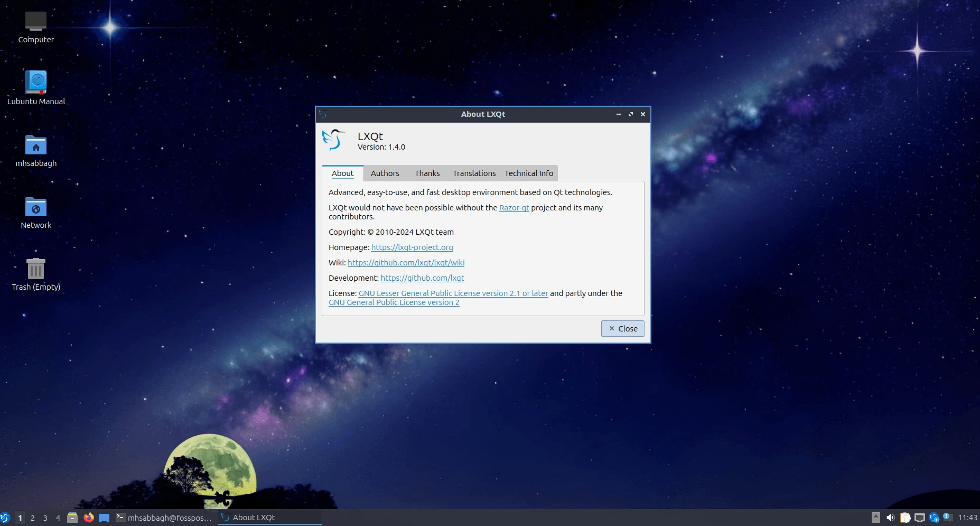Viewport: 980px width, 526px height.
Task: Click the 'Advanced, easy-to-use, and fast desktop' description
Action: 470,192
